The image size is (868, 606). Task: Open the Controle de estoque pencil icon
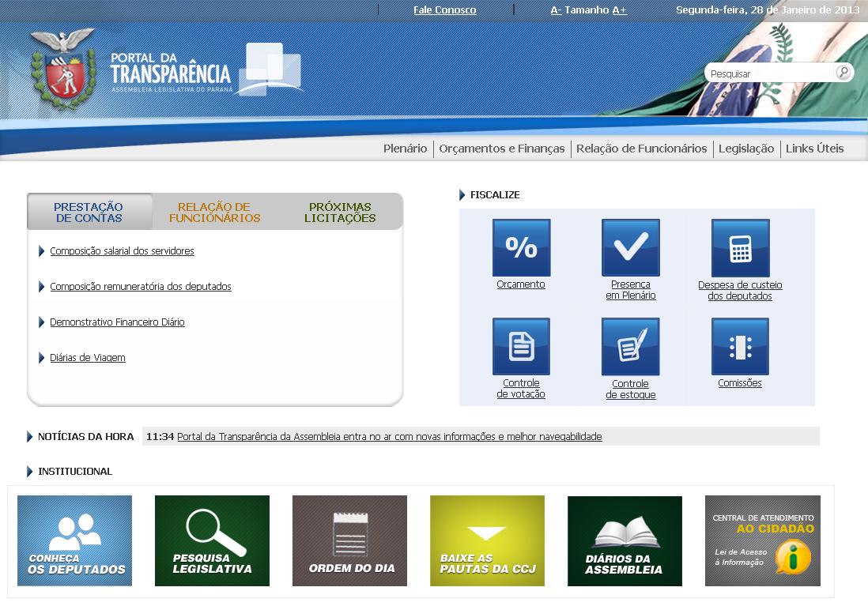(x=630, y=346)
